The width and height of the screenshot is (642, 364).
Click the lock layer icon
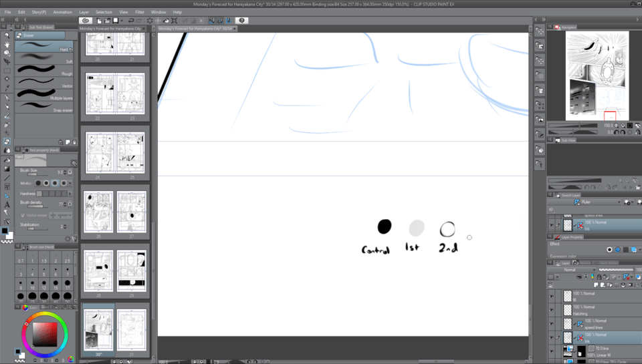(x=599, y=277)
